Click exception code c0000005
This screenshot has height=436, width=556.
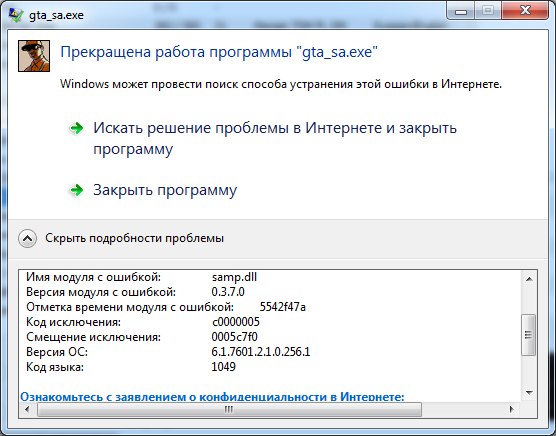pos(236,322)
